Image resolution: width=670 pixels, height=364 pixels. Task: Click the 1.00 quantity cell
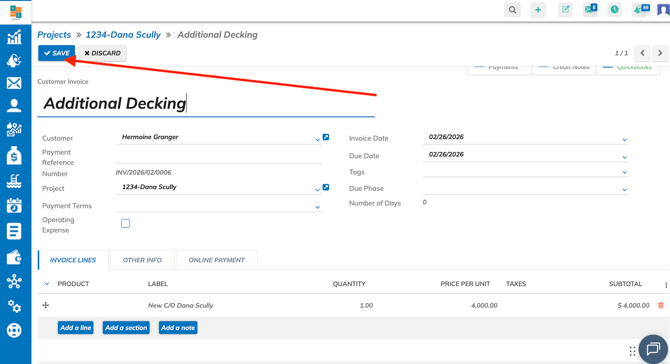click(366, 305)
